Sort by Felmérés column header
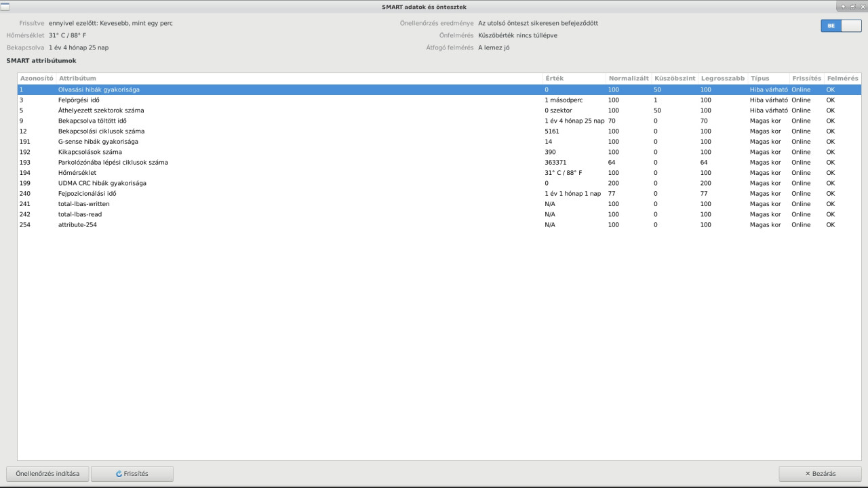 point(842,79)
